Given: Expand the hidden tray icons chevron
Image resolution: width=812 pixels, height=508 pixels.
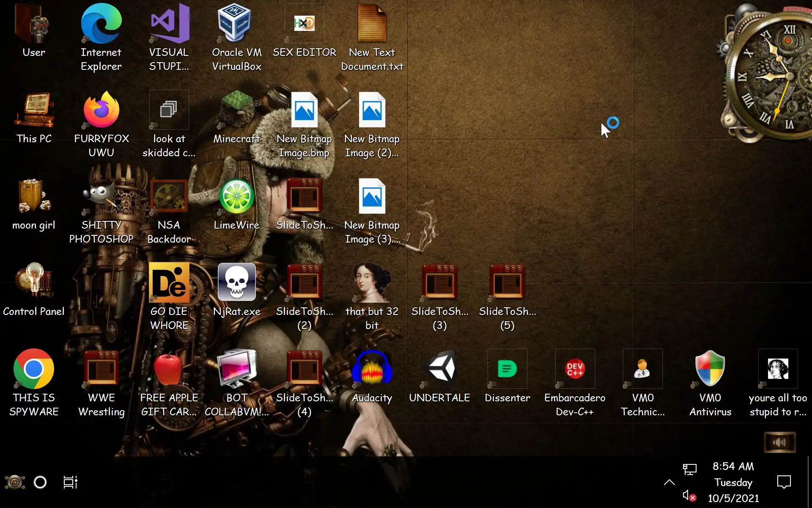Looking at the screenshot, I should click(x=669, y=482).
